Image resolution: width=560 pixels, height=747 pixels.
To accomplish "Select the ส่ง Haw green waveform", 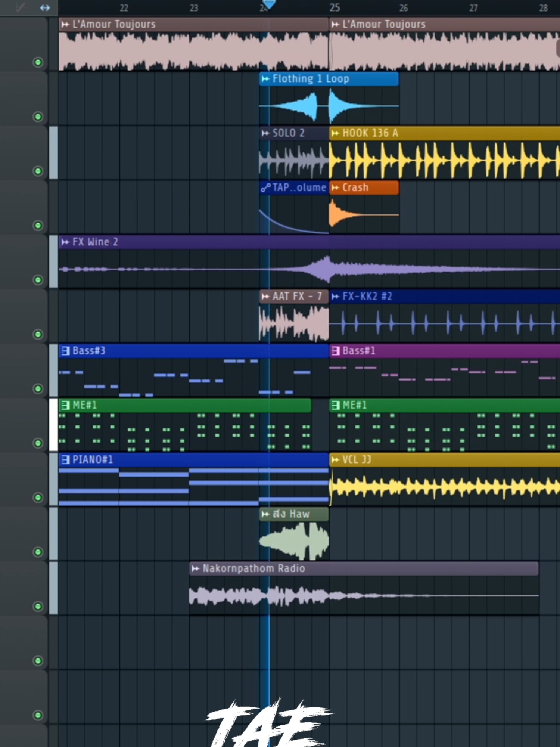I will pos(294,541).
